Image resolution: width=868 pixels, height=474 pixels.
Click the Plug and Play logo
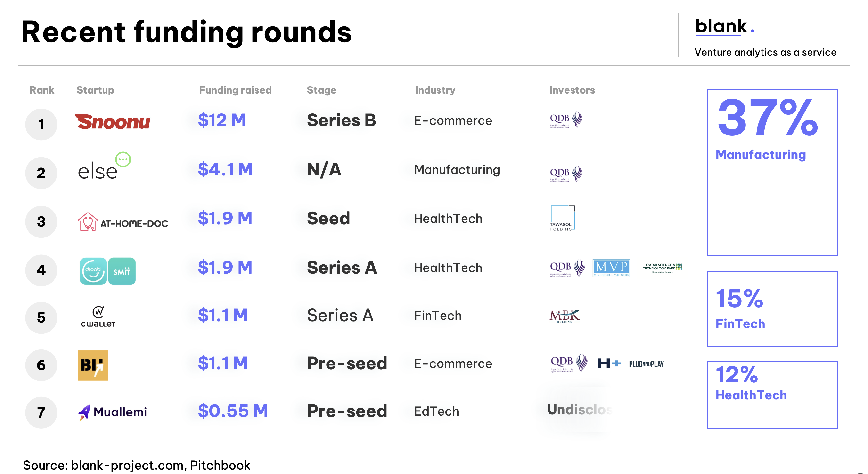(x=646, y=364)
